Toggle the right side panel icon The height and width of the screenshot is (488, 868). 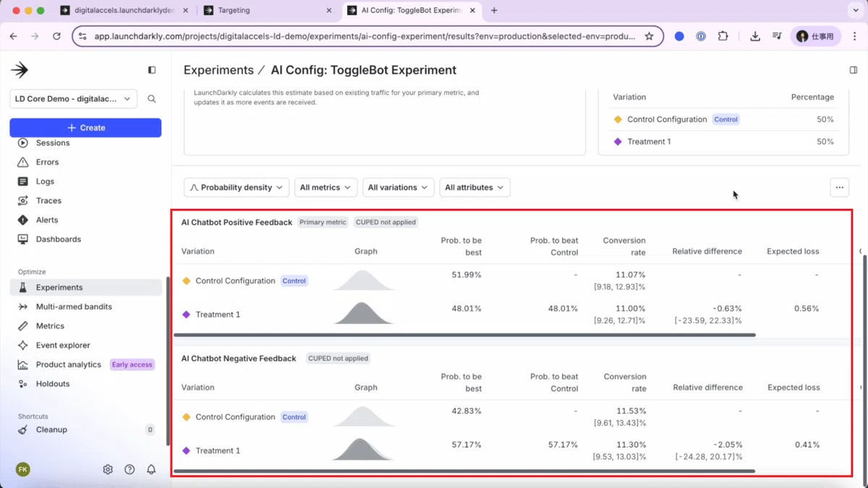click(x=853, y=70)
